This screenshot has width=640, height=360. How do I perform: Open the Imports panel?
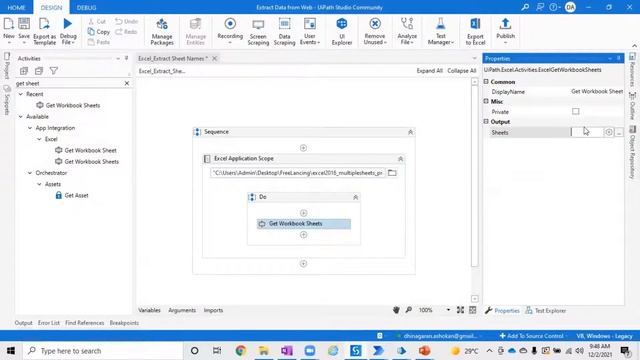(x=213, y=310)
